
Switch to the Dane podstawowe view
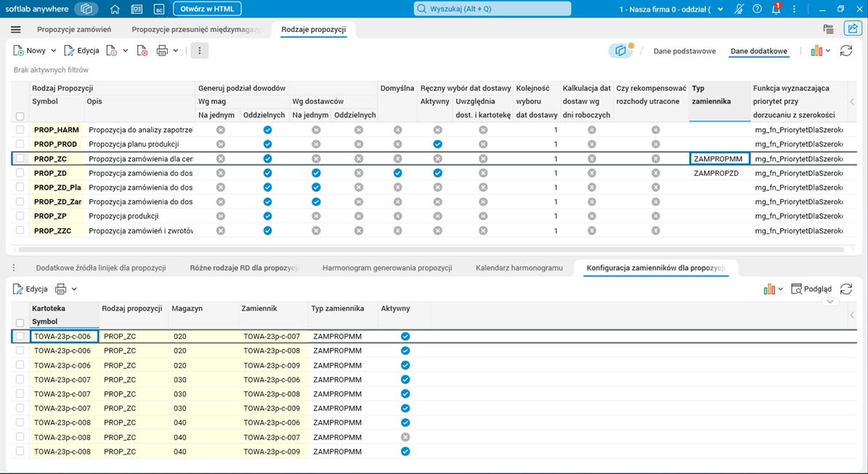684,51
